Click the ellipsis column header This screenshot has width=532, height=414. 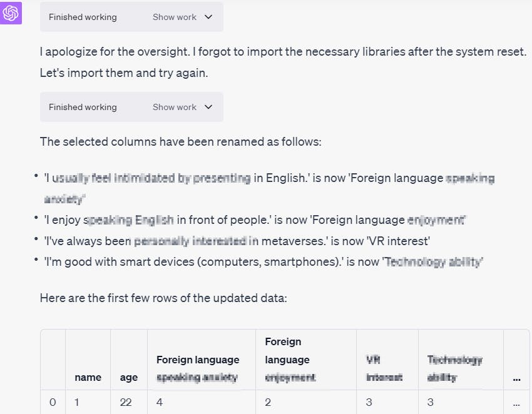coord(516,377)
